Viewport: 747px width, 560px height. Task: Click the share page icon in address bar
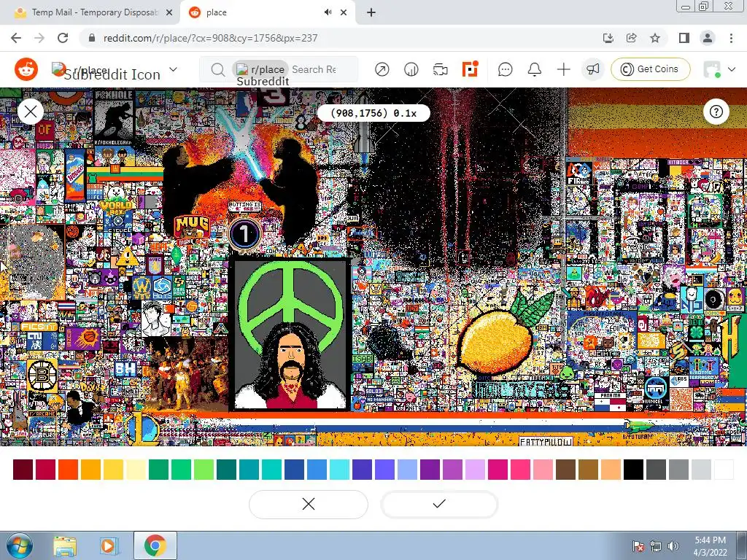(632, 38)
